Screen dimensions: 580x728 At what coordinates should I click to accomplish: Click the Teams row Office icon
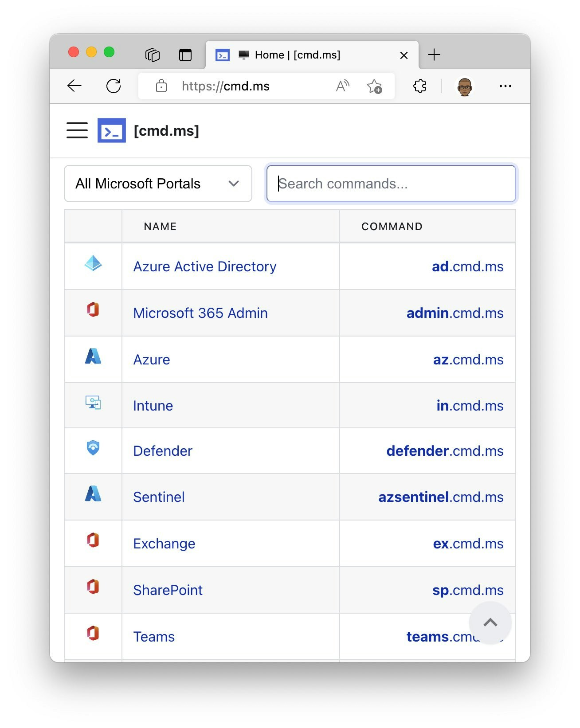93,633
